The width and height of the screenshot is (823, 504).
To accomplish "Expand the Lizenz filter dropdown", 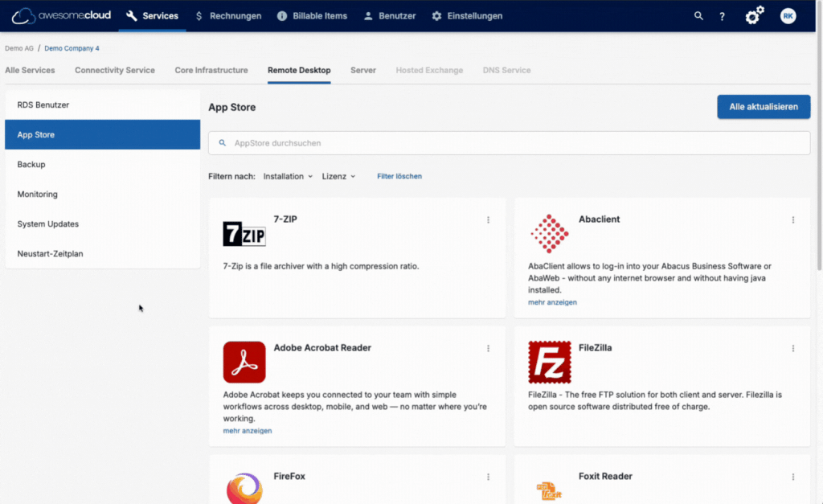I will pos(338,176).
